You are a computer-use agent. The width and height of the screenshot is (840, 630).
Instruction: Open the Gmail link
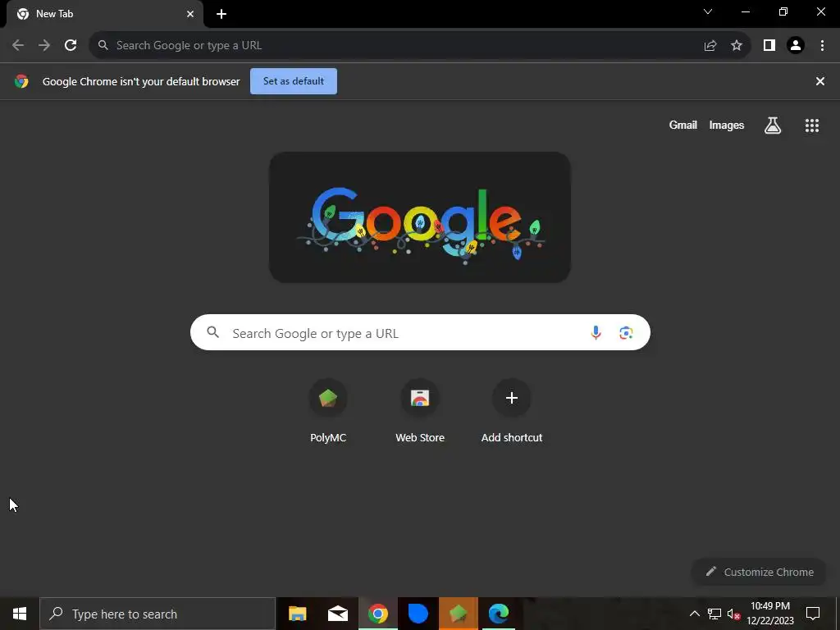pyautogui.click(x=683, y=125)
